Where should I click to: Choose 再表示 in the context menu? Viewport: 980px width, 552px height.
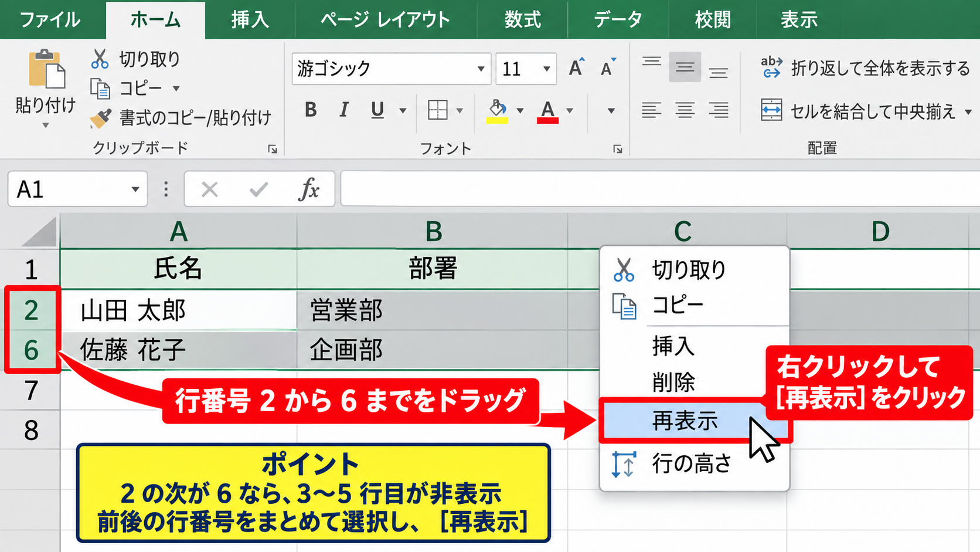pyautogui.click(x=695, y=421)
